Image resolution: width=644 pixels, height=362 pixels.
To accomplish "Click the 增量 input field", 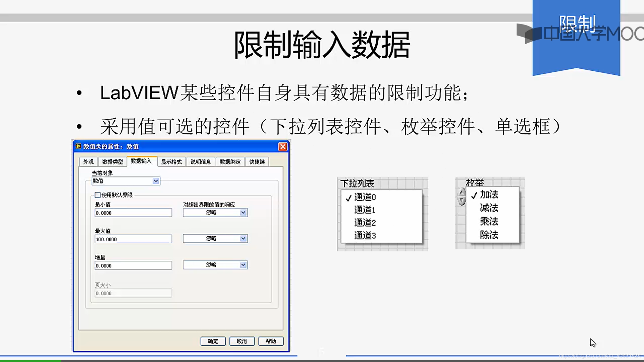I will coord(133,265).
